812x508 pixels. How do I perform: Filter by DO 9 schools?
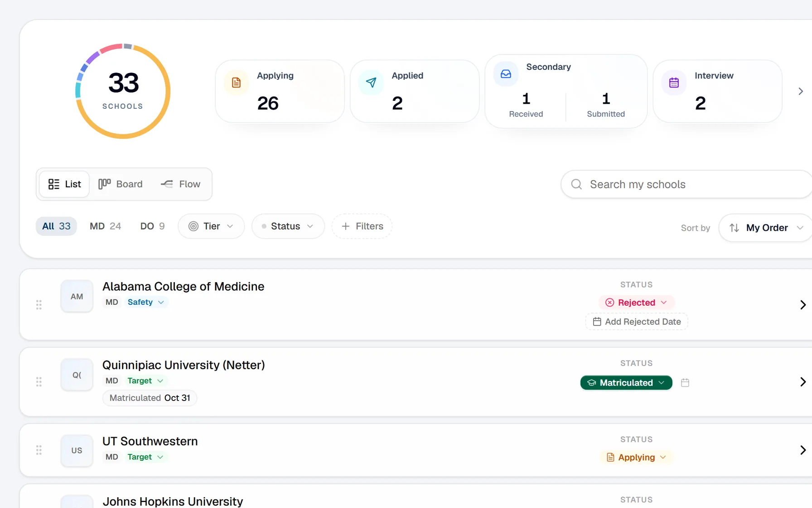[x=152, y=226]
